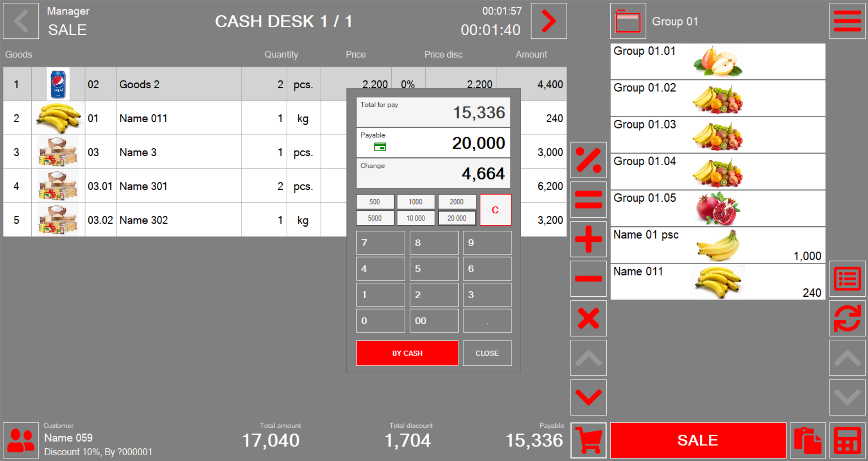The image size is (868, 461).
Task: Click the Payable amount field
Action: [x=433, y=143]
